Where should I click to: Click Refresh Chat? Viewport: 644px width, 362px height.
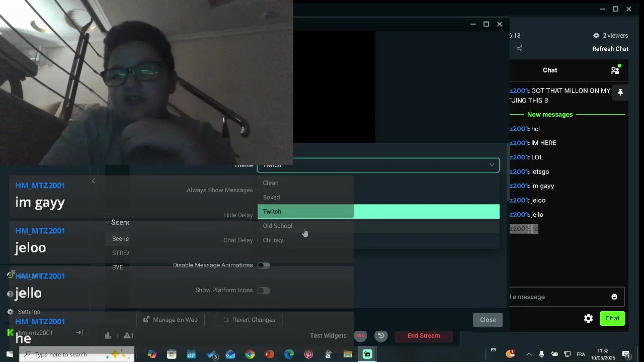610,49
